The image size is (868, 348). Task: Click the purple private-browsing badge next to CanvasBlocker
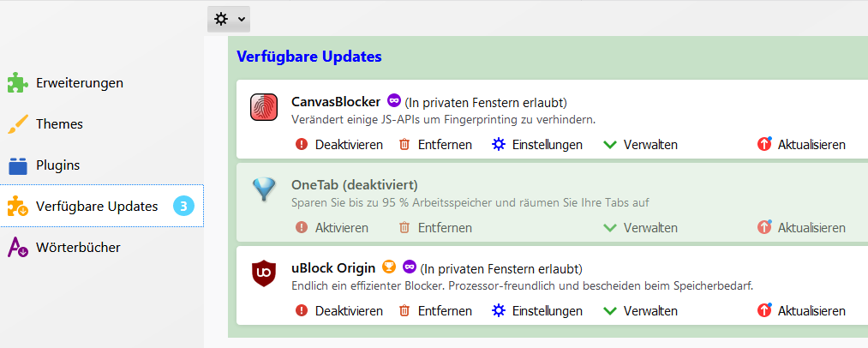click(394, 101)
